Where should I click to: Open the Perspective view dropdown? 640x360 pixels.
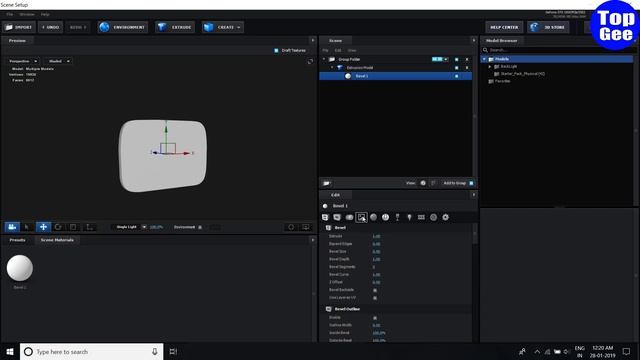(x=23, y=61)
